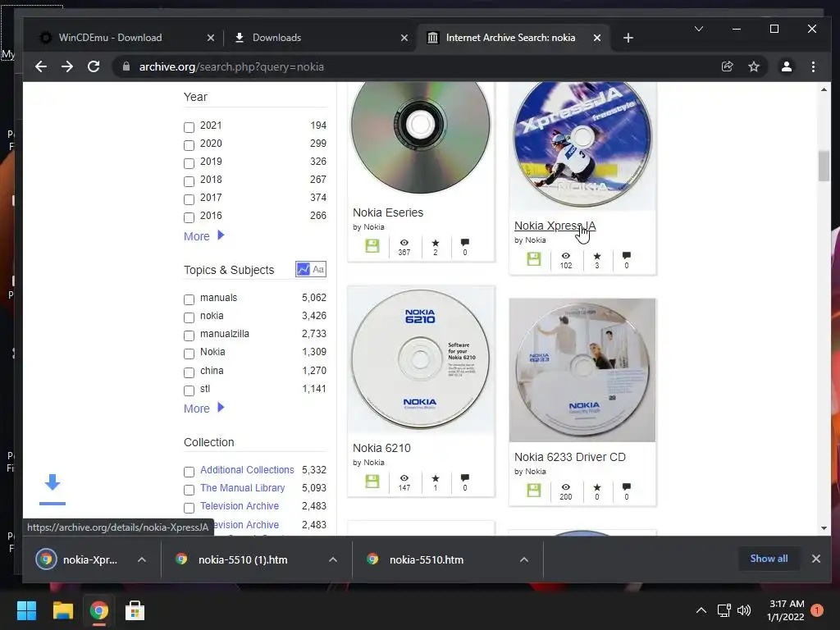Select Internet Archive Search: nokia tab

(x=510, y=38)
